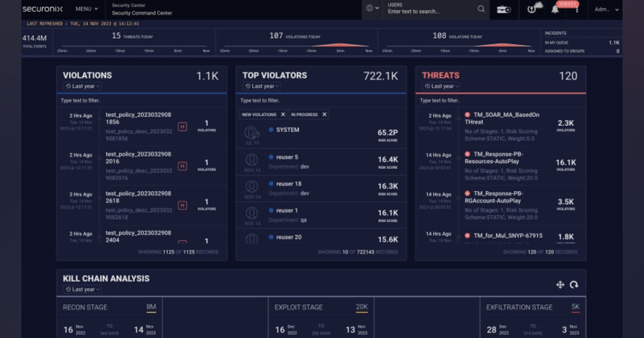
Task: Click the notifications bell icon
Action: pos(555,10)
